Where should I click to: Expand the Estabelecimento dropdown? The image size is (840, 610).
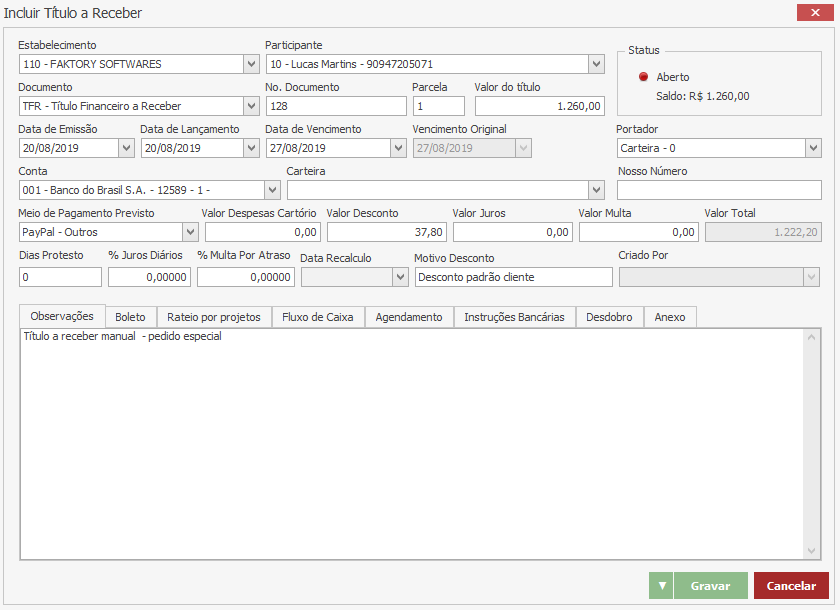251,64
